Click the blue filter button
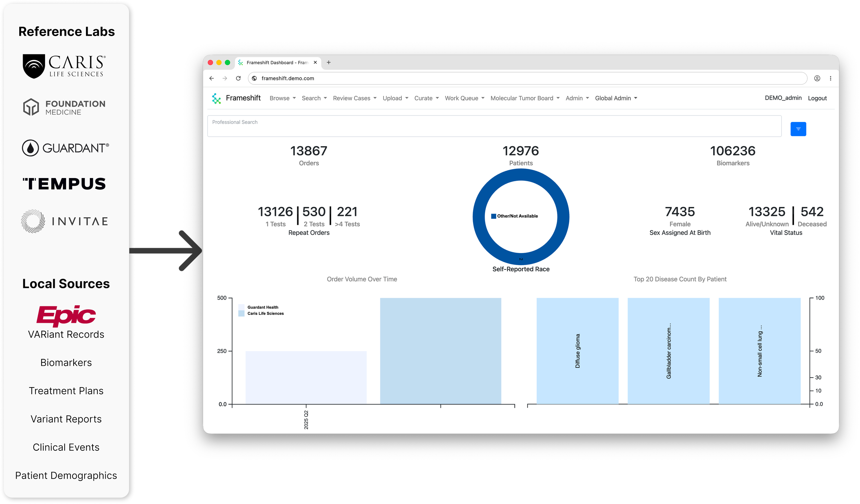This screenshot has height=504, width=860. click(x=798, y=129)
